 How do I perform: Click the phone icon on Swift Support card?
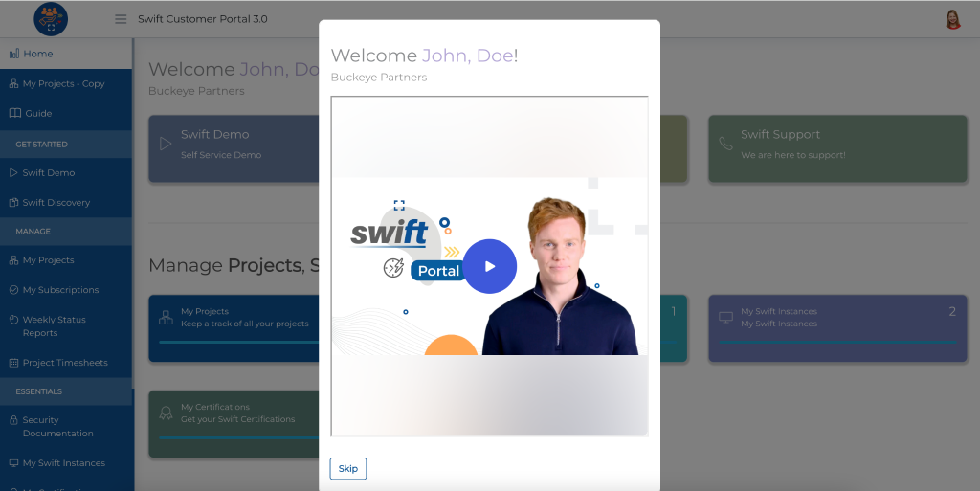pos(725,144)
